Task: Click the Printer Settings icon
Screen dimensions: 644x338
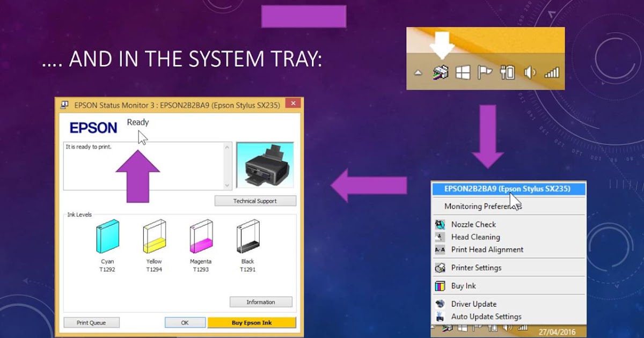Action: (440, 267)
